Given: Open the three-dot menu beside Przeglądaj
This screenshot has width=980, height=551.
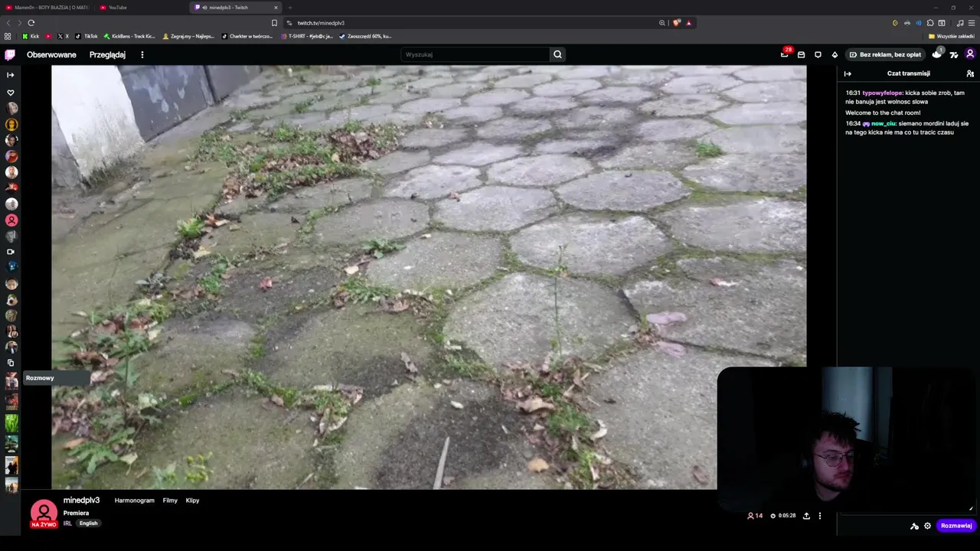Looking at the screenshot, I should [142, 54].
